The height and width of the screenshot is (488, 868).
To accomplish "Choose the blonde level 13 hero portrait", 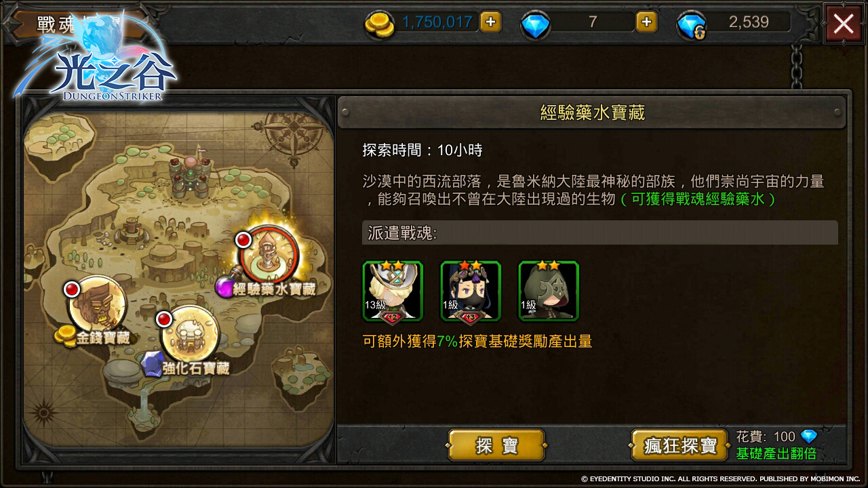I will click(393, 290).
